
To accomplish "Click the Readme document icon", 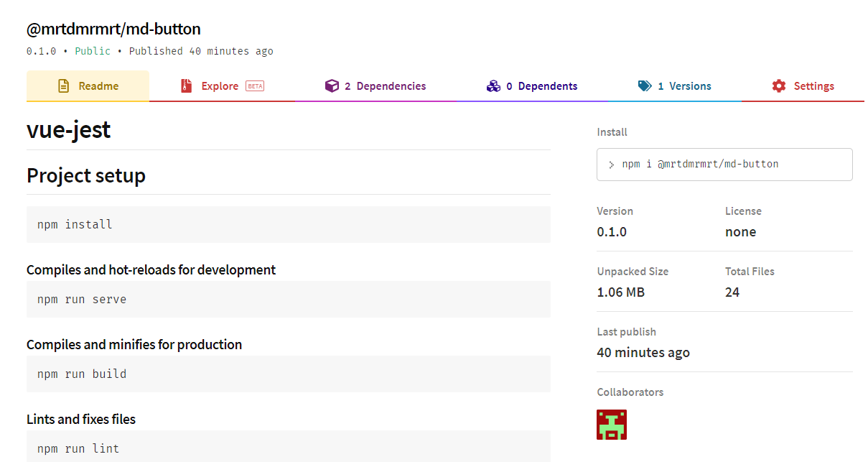I will (x=63, y=86).
